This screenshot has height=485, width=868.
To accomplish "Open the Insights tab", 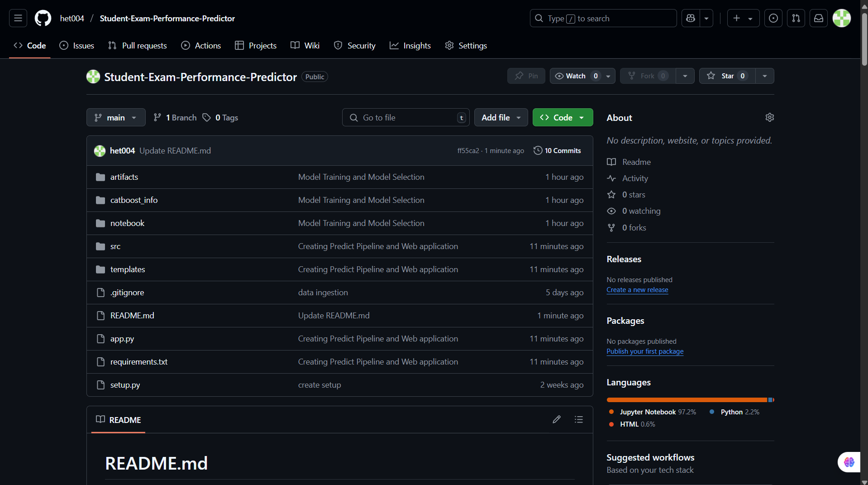I will point(410,46).
